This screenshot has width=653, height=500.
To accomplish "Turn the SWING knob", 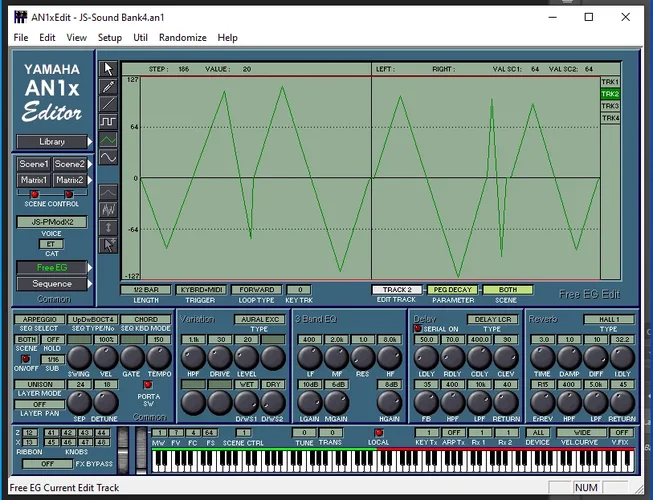I will pyautogui.click(x=79, y=358).
